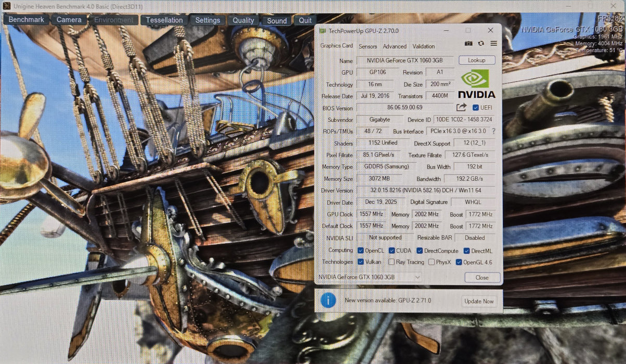The height and width of the screenshot is (364, 626).
Task: Open the Camera menu in Heaven
Action: point(69,20)
